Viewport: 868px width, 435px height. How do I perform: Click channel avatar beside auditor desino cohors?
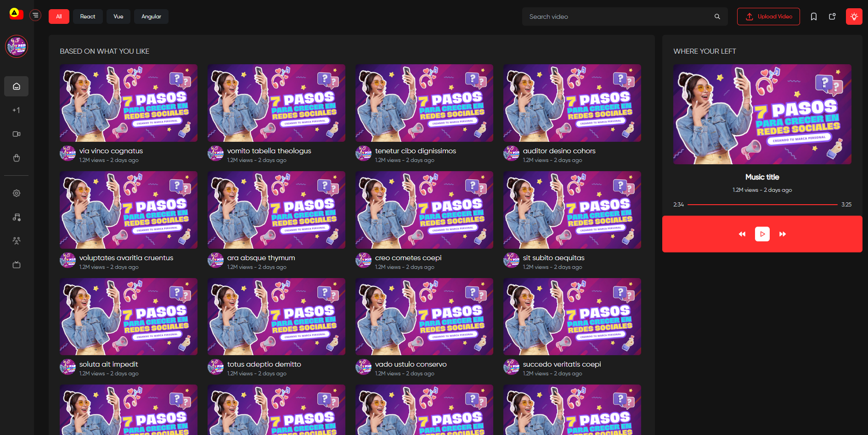[511, 153]
